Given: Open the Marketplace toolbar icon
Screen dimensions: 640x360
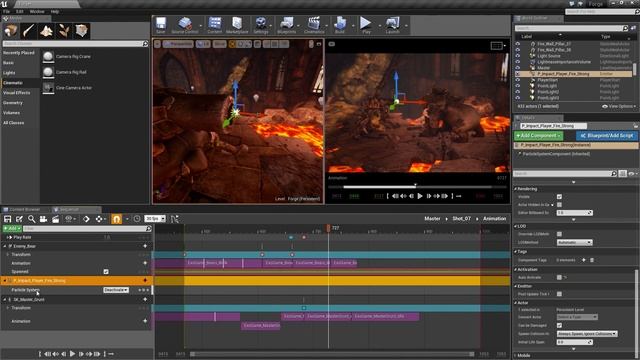Looking at the screenshot, I should click(x=237, y=25).
